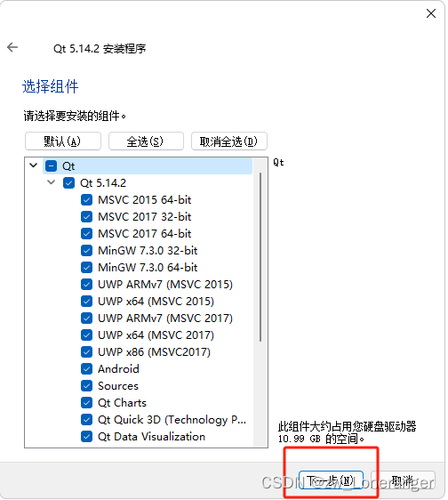Uncheck Qt Quick 3D checkbox

[x=87, y=420]
